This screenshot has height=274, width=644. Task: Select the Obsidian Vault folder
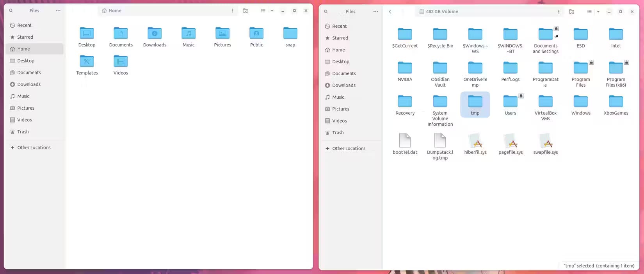coord(440,74)
